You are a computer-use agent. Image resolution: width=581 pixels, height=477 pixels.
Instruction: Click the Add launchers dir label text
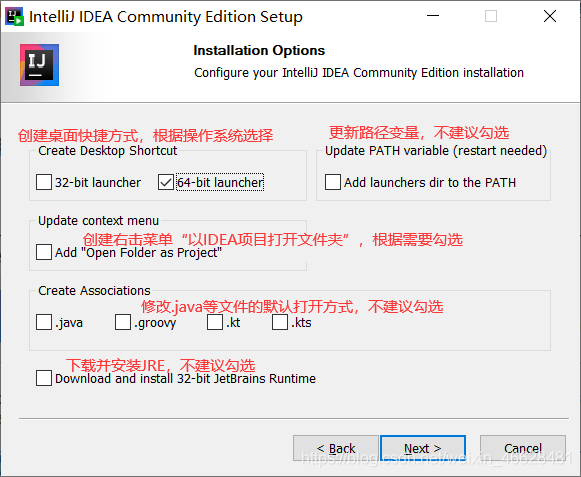click(430, 182)
